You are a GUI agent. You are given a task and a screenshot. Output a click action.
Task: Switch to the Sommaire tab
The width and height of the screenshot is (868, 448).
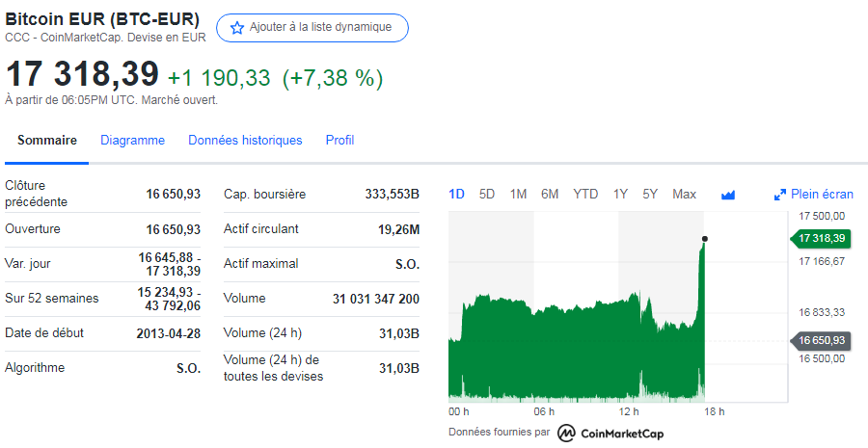[x=47, y=141]
